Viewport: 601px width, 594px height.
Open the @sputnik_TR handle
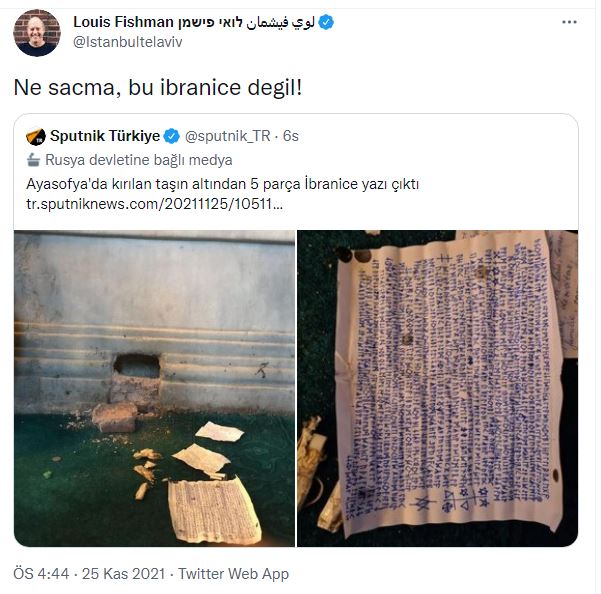click(227, 136)
